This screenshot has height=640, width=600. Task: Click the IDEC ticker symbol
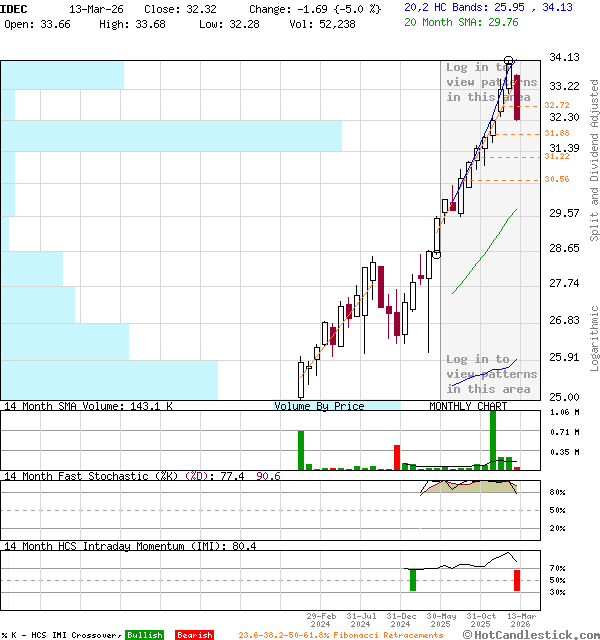click(15, 7)
